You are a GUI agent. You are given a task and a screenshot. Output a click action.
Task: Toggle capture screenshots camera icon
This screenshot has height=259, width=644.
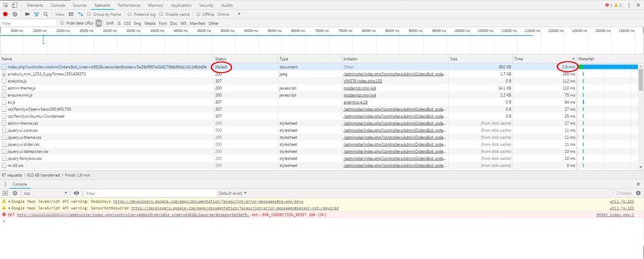tap(27, 14)
